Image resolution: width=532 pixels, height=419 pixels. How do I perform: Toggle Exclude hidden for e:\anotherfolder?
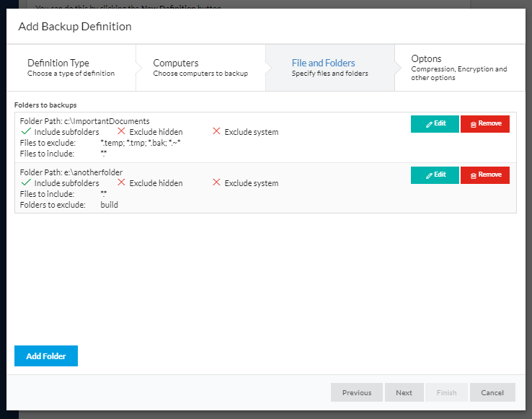[121, 183]
